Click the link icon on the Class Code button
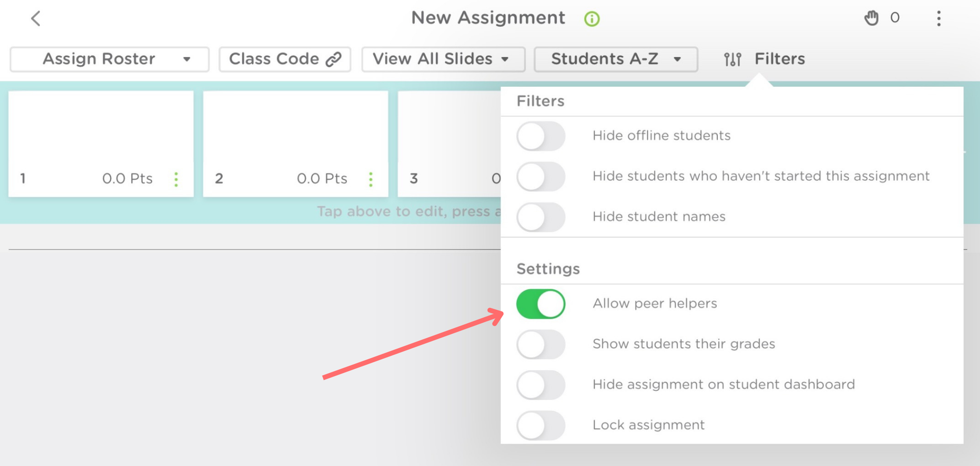 334,58
